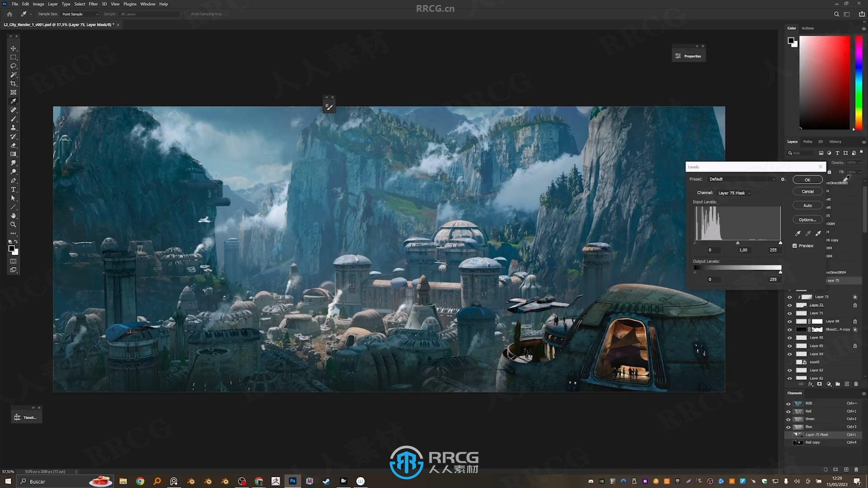
Task: Open the Plugins menu
Action: pyautogui.click(x=130, y=4)
